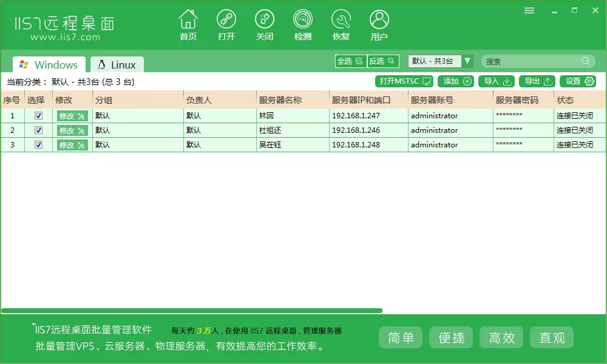Click 修改 edit for server 杜祖还

[x=72, y=130]
